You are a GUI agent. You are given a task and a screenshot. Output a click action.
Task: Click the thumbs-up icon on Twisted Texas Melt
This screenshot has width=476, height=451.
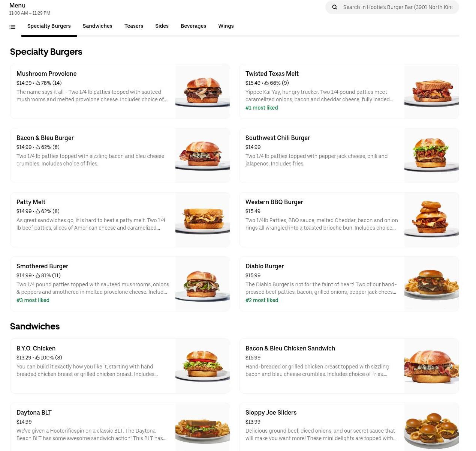266,83
